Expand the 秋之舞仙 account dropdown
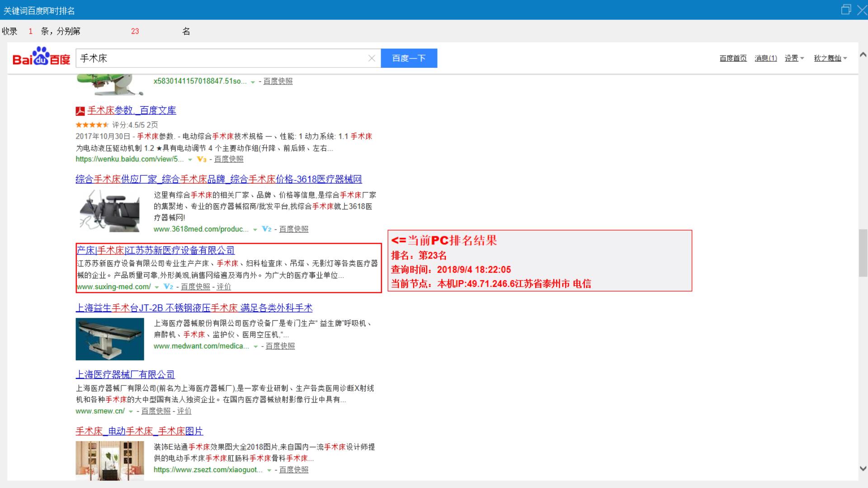Viewport: 868px width, 488px height. pyautogui.click(x=830, y=58)
